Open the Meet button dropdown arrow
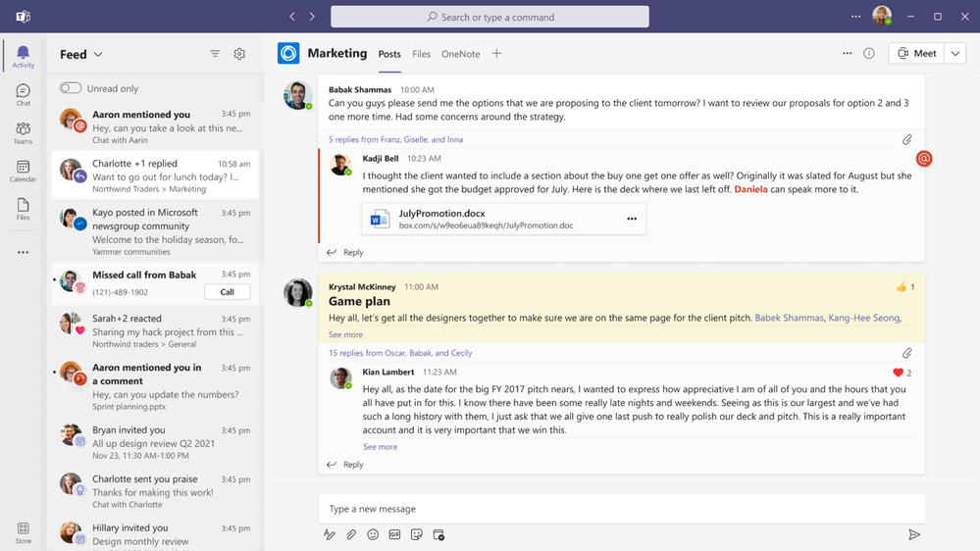This screenshot has height=551, width=980. pyautogui.click(x=955, y=54)
